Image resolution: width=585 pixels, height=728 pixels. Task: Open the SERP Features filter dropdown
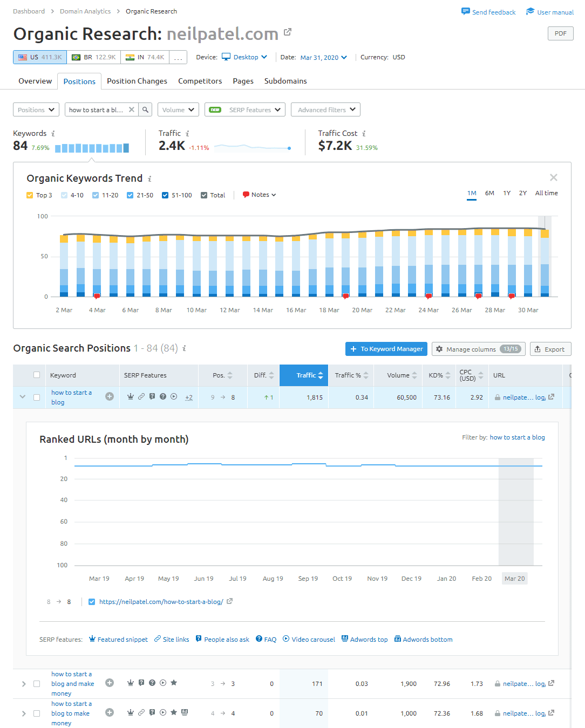point(245,109)
